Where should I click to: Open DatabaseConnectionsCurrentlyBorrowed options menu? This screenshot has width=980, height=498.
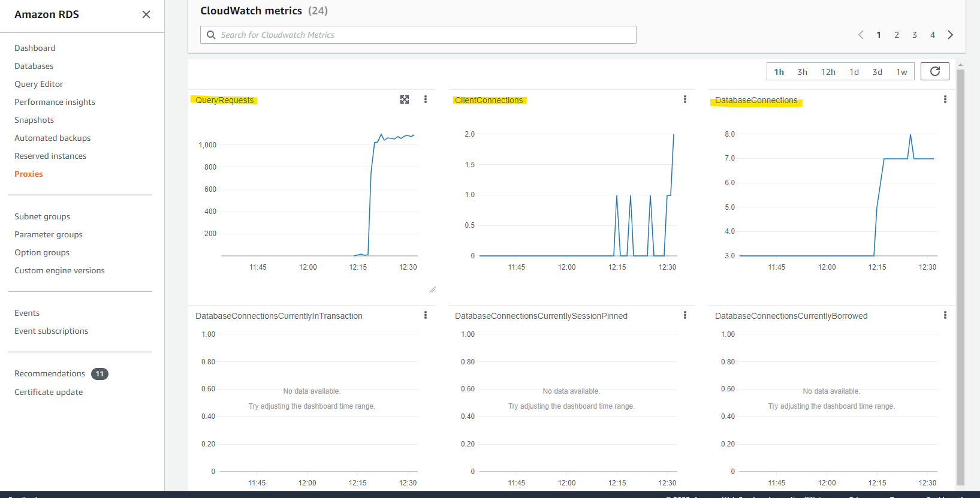(x=945, y=315)
